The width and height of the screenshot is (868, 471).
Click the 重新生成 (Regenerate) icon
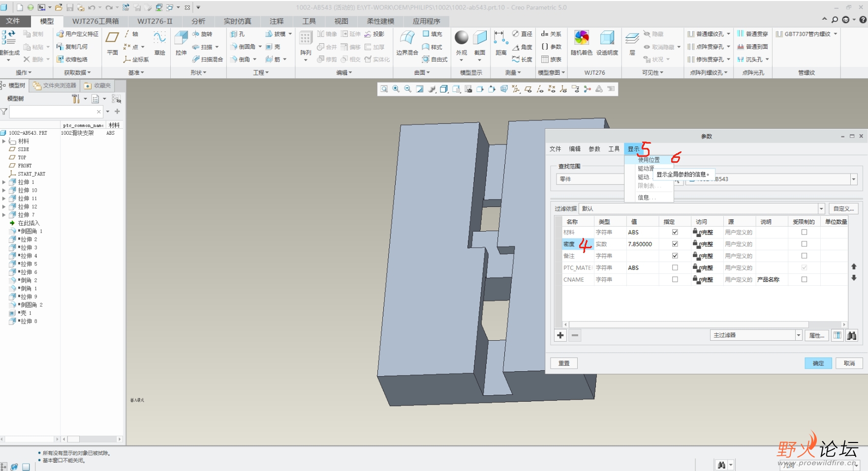tap(9, 37)
